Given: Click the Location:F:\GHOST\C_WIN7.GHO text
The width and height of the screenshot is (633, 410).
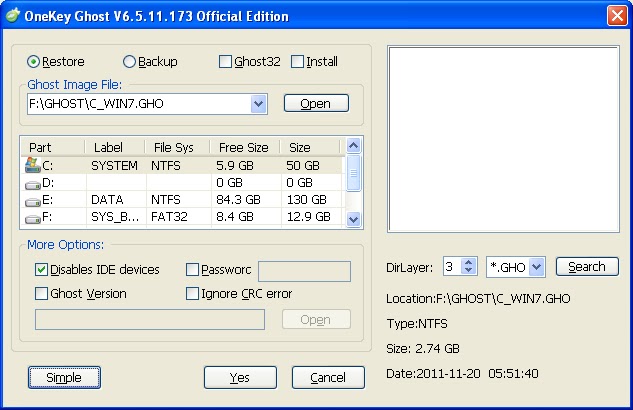Looking at the screenshot, I should 478,299.
